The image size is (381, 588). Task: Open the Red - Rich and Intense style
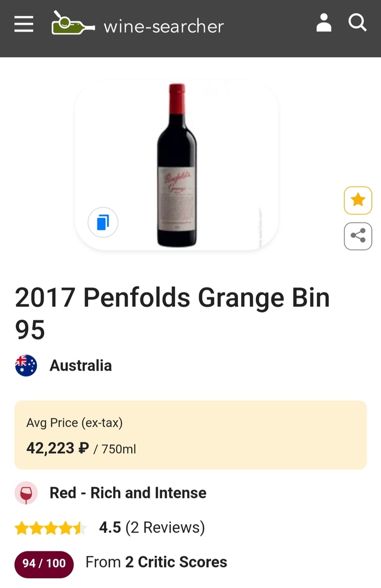[x=128, y=493]
